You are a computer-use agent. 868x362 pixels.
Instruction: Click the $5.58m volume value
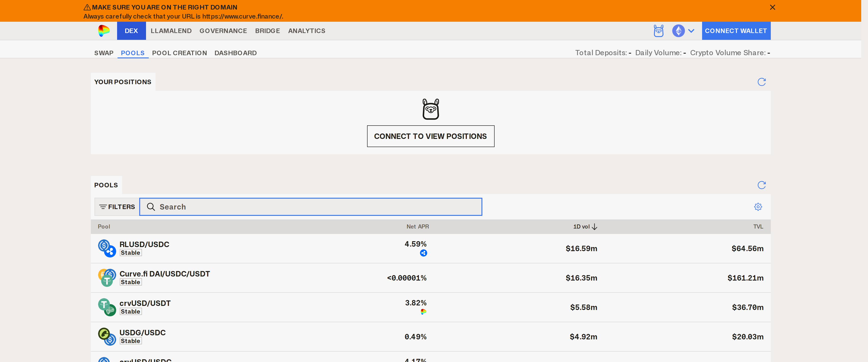pos(584,307)
